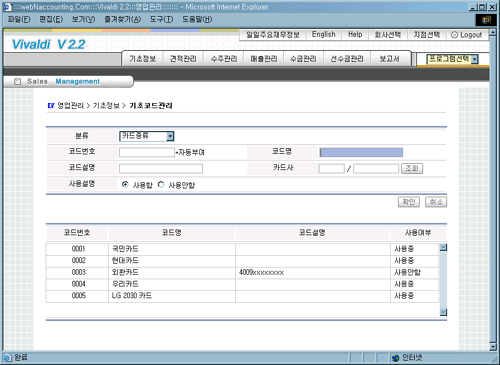Image resolution: width=500 pixels, height=365 pixels.
Task: Click the down arrow of the code list scrollbar
Action: [x=443, y=312]
